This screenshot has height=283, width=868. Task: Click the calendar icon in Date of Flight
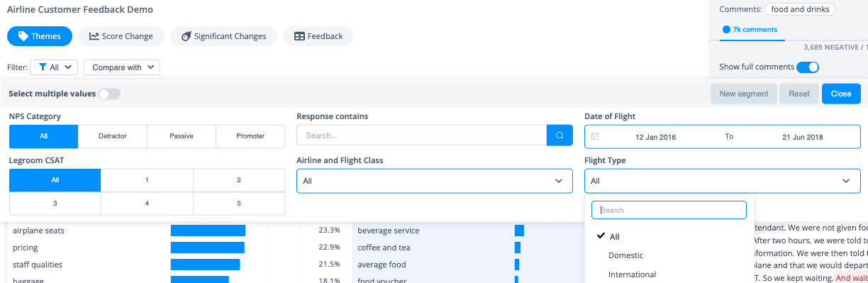(595, 136)
